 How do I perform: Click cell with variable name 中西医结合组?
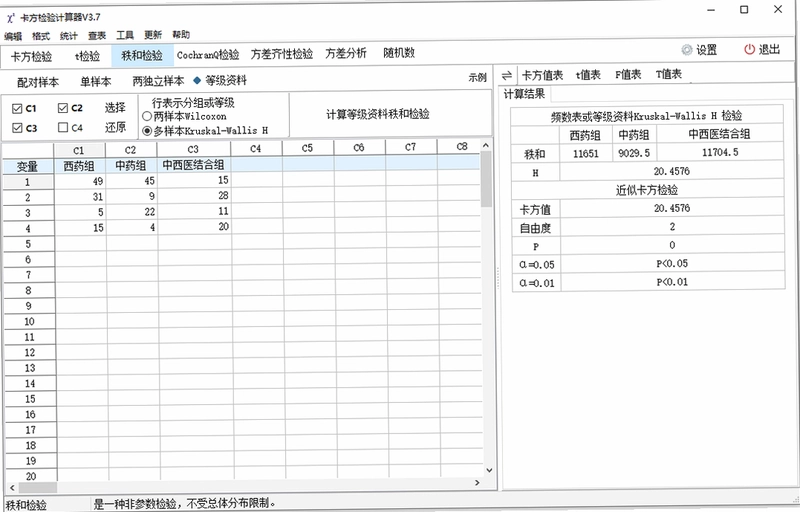tap(194, 165)
